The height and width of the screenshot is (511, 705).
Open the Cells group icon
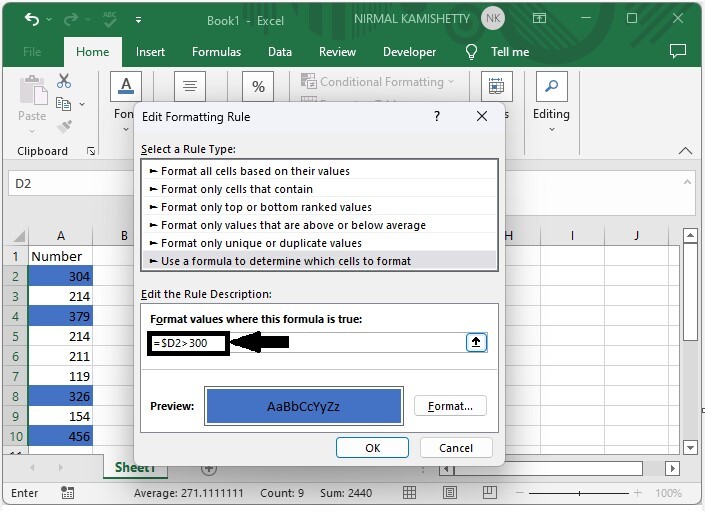pos(496,86)
